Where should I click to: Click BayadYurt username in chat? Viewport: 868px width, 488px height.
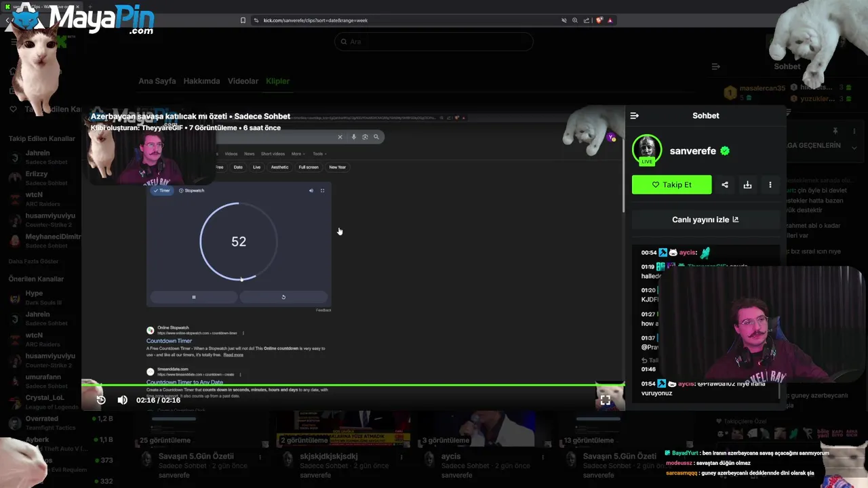(685, 453)
